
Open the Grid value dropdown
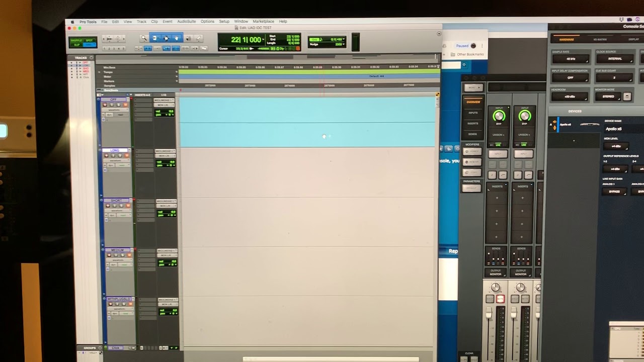[344, 39]
